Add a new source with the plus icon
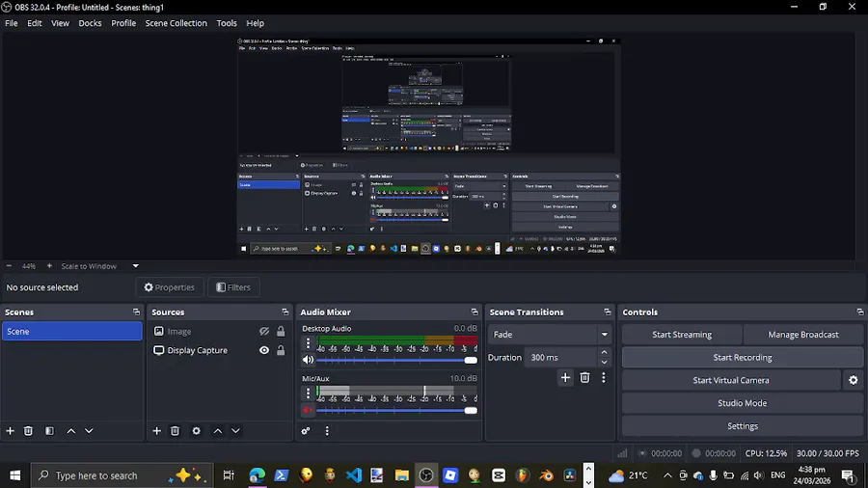Viewport: 868px width, 488px height. coord(156,430)
